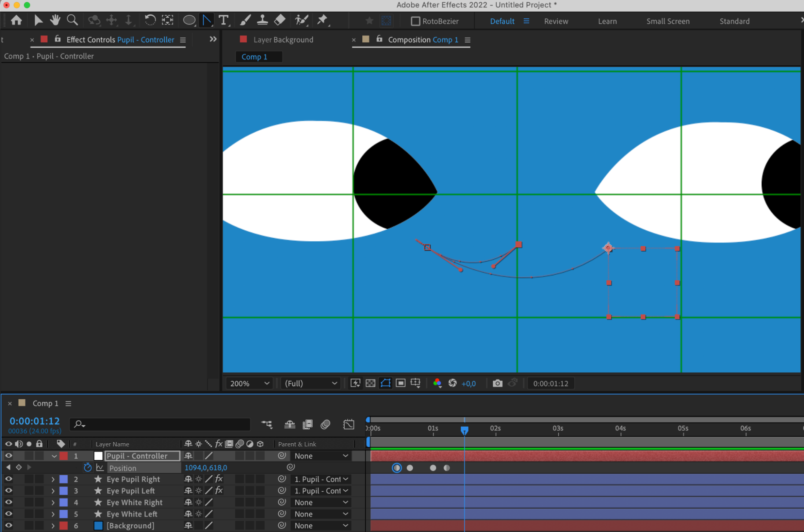Select the Selection (arrow) tool
804x532 pixels.
[x=38, y=20]
